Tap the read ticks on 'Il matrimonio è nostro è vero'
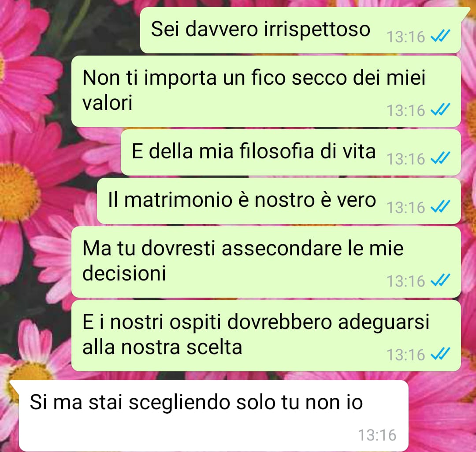Viewport: 476px width, 452px height. point(440,207)
